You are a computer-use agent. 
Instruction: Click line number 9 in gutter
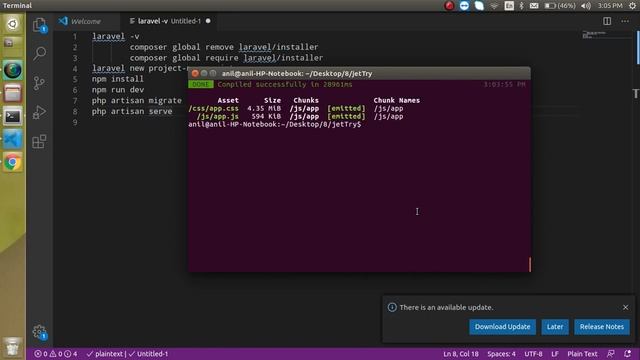(75, 122)
